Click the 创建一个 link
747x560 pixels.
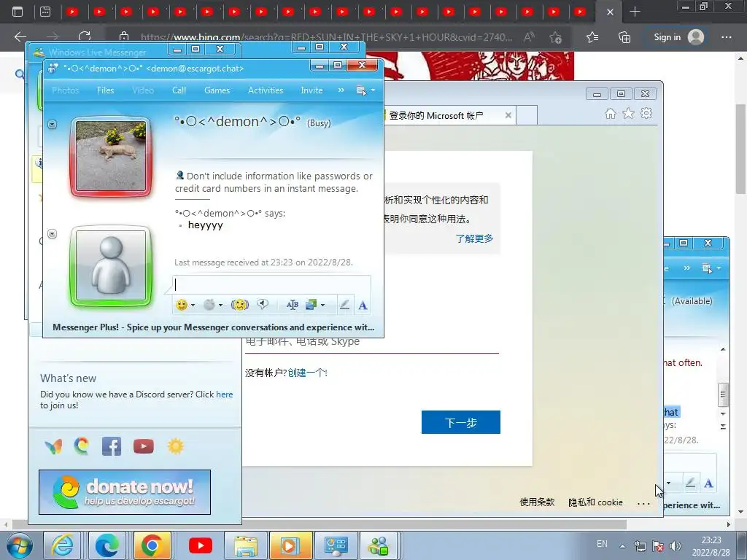click(x=307, y=373)
